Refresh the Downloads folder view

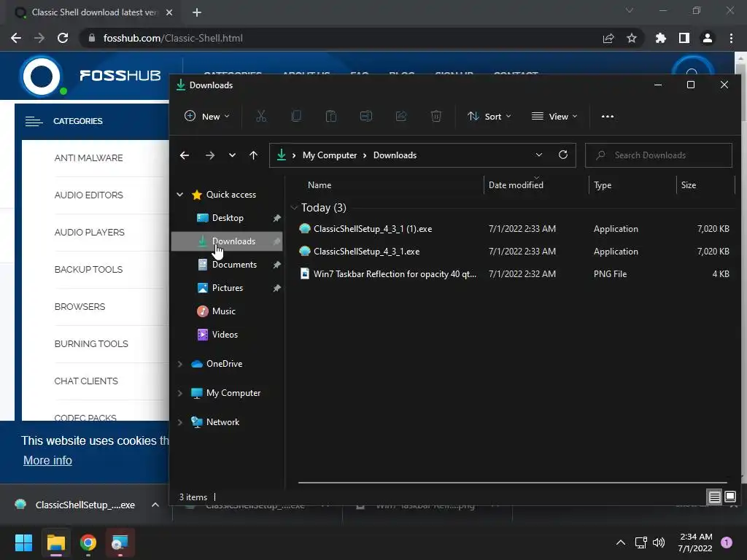(x=563, y=155)
